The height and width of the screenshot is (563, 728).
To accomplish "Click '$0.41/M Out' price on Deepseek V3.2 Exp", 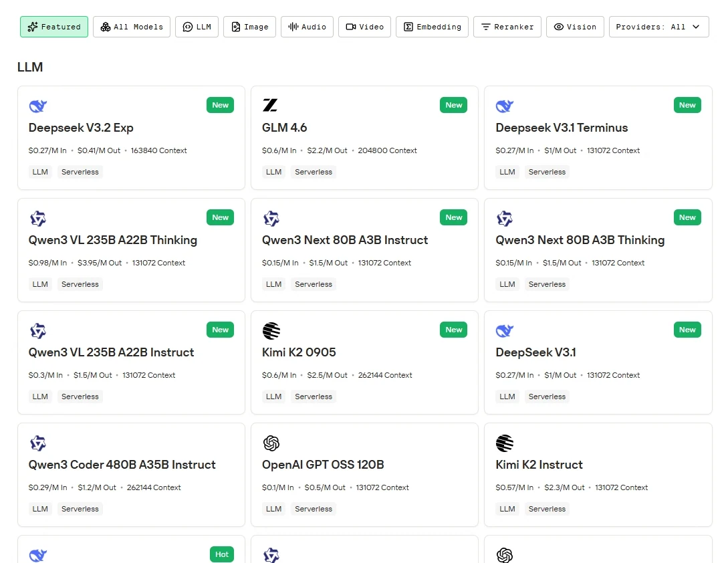I will tap(99, 150).
